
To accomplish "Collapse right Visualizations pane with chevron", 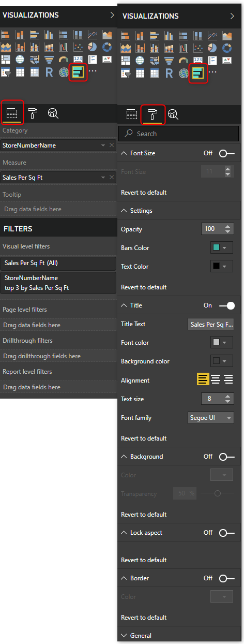I will [x=232, y=16].
